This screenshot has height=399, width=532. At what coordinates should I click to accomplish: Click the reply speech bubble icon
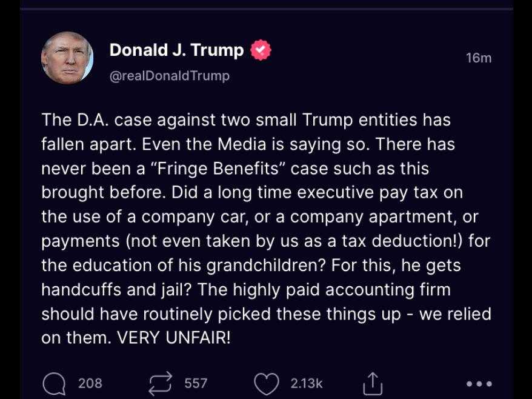[x=54, y=383]
